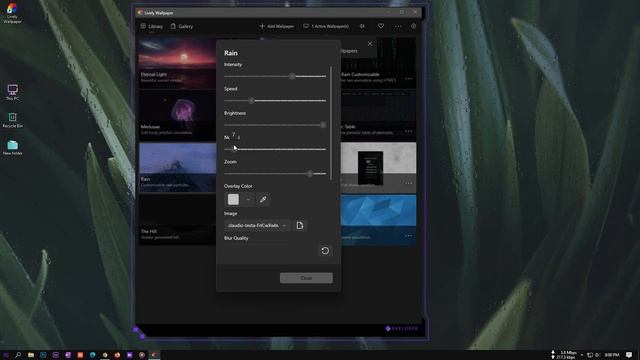Open the Active Wallpaper(s) control panel
This screenshot has width=640, height=360.
326,26
